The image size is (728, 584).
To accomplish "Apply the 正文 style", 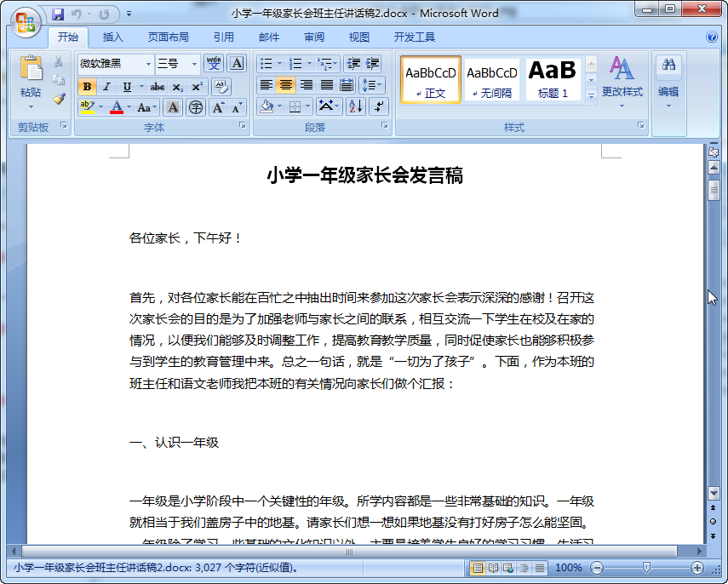I will coord(430,79).
